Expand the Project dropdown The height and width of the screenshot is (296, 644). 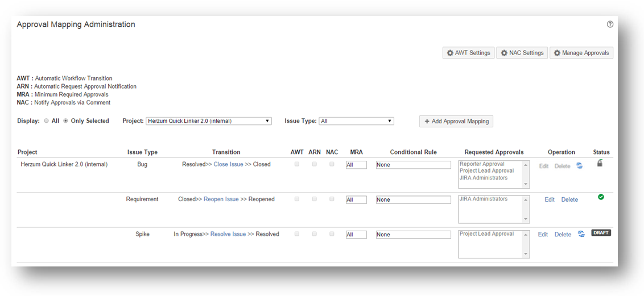[x=208, y=121]
